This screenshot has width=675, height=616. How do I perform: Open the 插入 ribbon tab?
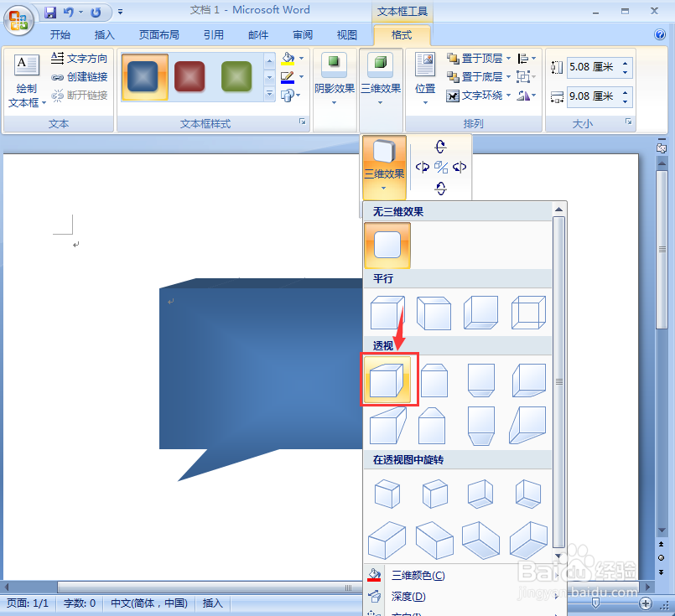104,35
